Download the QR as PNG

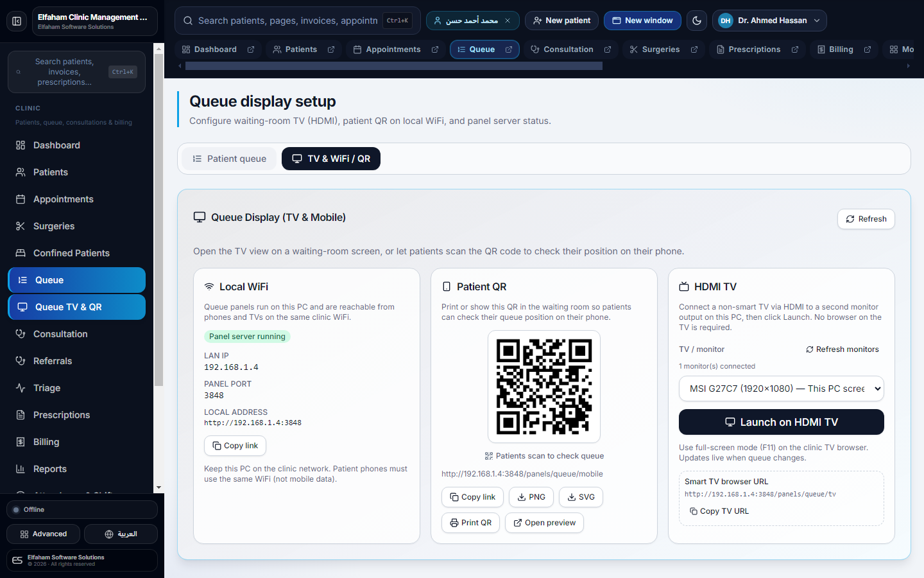[531, 497]
